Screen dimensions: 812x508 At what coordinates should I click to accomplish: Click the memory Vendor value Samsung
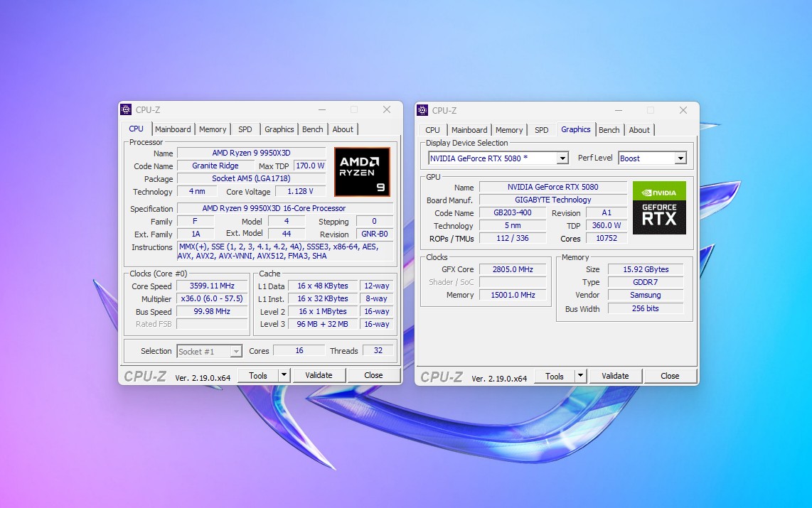tap(646, 295)
